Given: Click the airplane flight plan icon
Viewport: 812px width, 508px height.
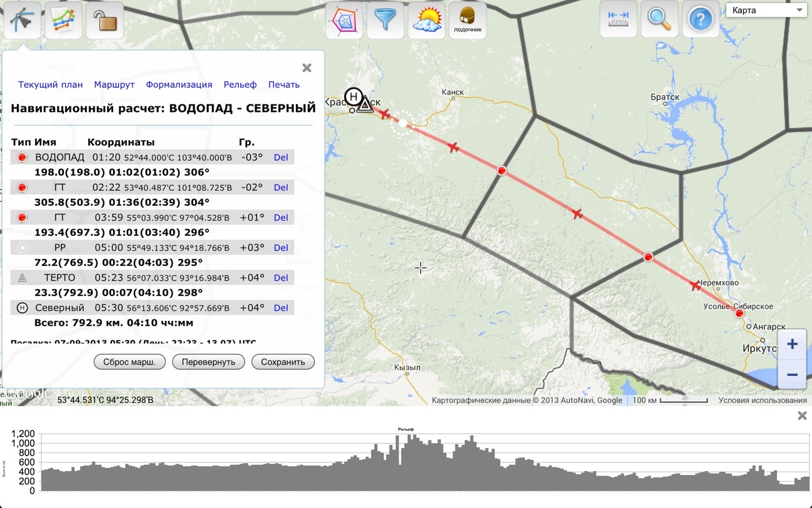Looking at the screenshot, I should coord(23,21).
